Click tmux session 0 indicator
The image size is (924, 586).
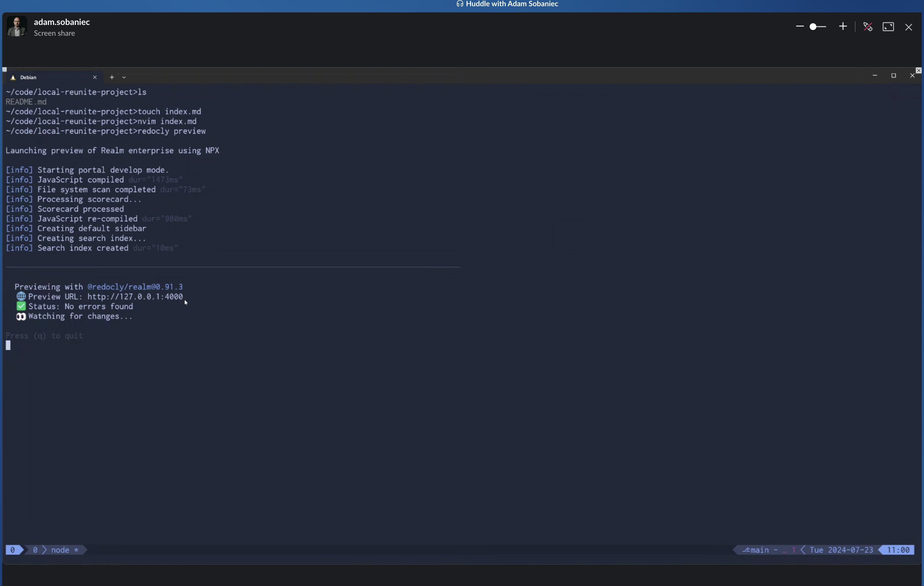coord(13,550)
